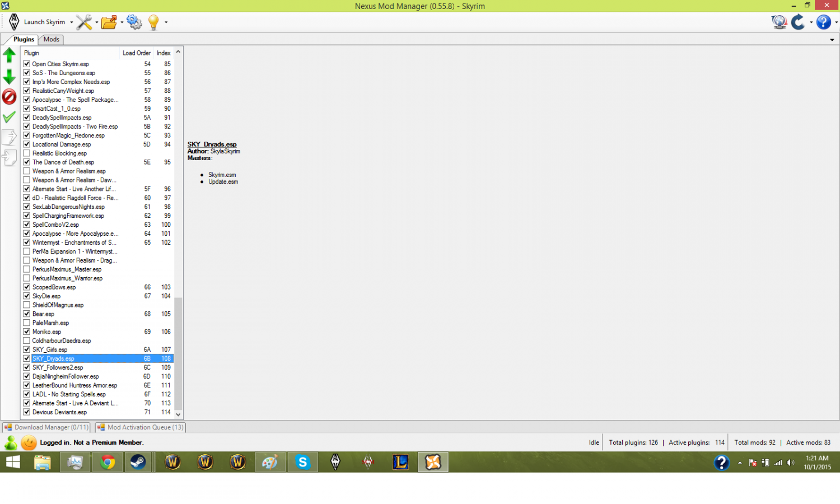Open Steam from the Windows taskbar

coord(138,462)
